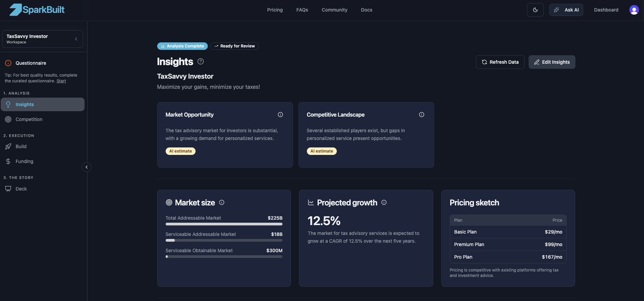Toggle dark mode with the moon icon
This screenshot has width=644, height=301.
click(535, 10)
